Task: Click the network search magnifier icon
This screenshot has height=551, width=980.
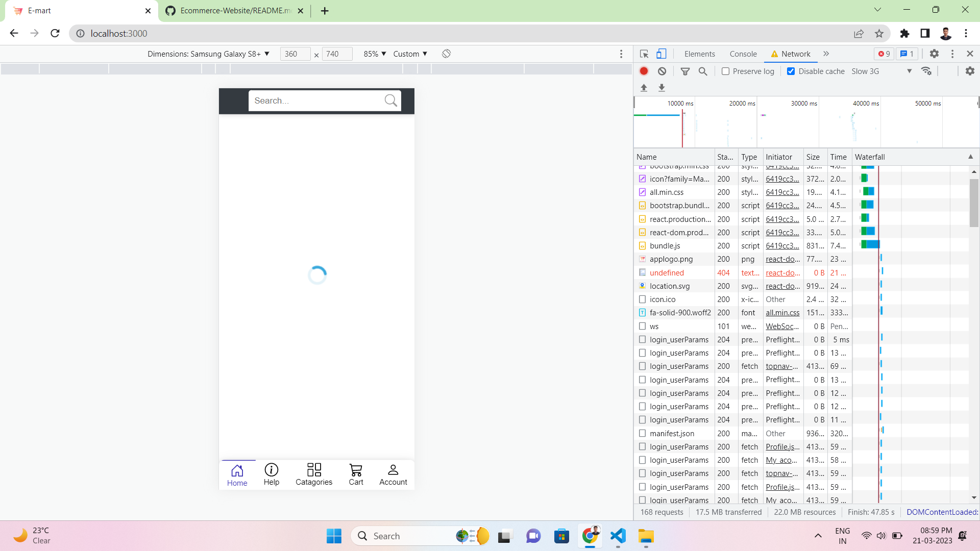Action: click(703, 71)
